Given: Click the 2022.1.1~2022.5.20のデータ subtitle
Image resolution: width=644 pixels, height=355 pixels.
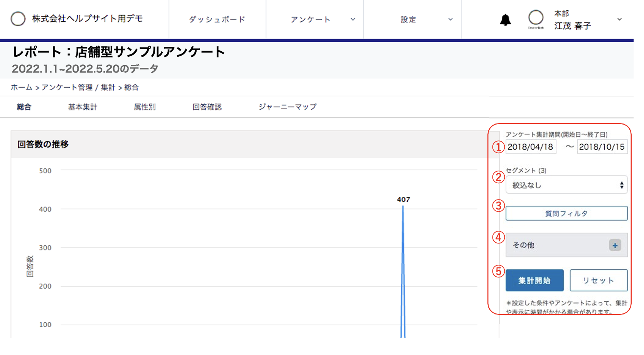Looking at the screenshot, I should tap(85, 69).
